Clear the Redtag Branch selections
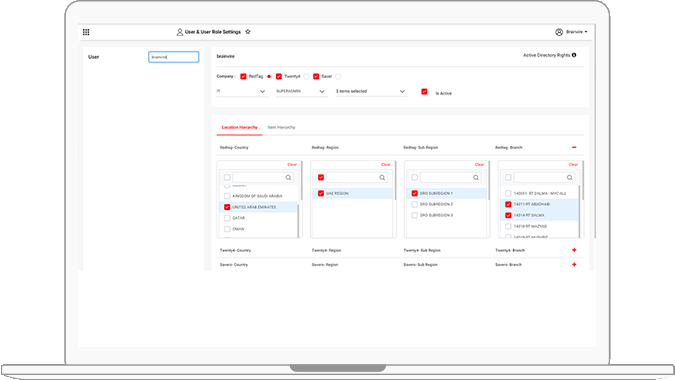Screen dimensions: 675x380 pos(573,164)
